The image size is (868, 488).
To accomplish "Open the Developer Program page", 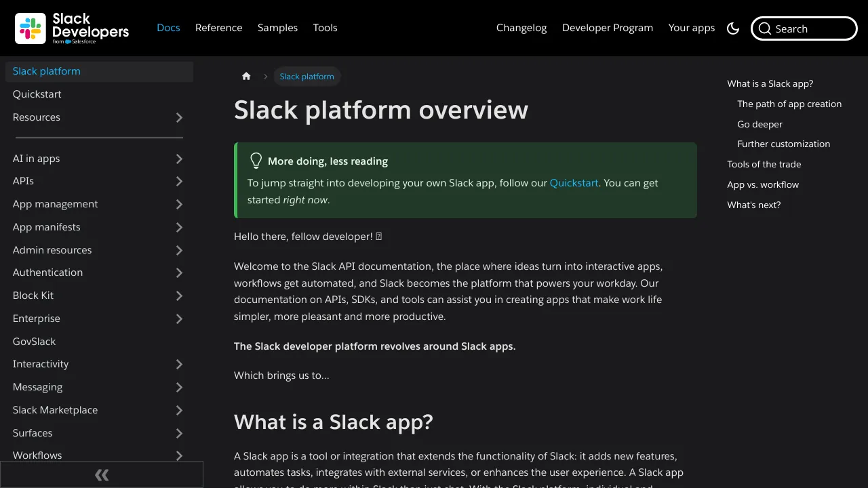I will [608, 28].
